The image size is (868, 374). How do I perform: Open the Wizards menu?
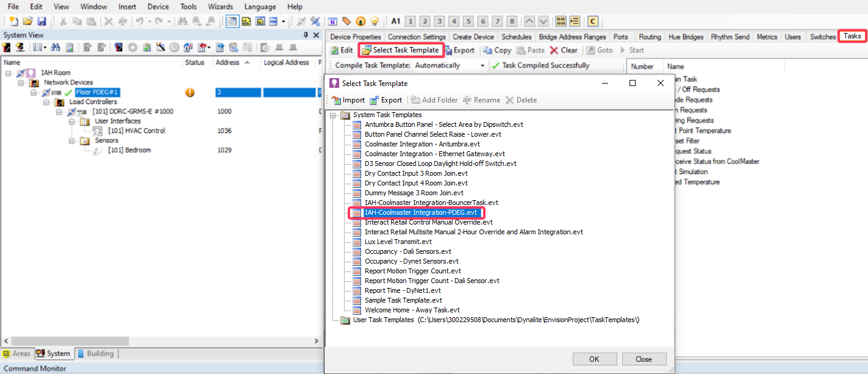[x=220, y=7]
